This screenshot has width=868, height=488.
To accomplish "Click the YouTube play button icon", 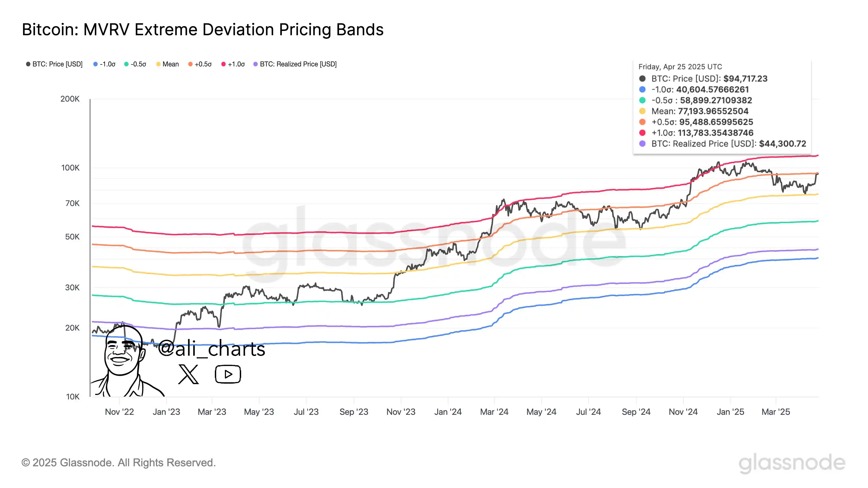I will click(x=228, y=374).
